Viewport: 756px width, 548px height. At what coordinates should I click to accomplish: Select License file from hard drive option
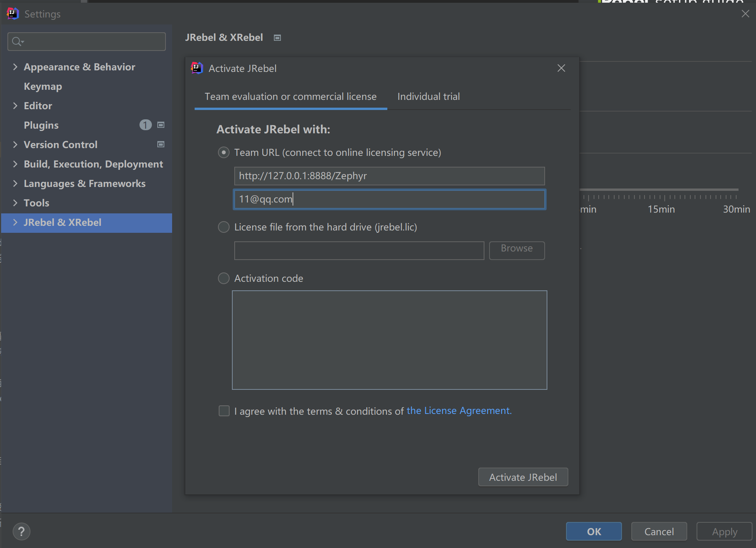[224, 227]
